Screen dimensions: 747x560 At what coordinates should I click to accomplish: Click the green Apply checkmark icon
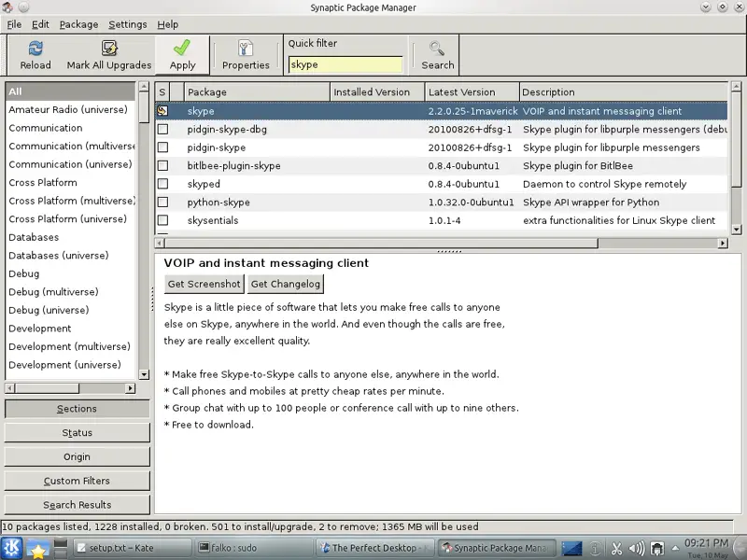[182, 48]
